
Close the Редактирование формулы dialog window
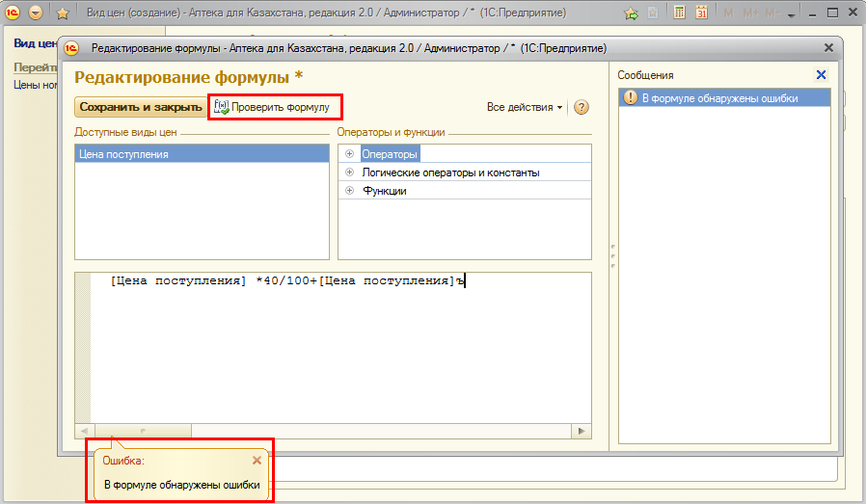point(828,47)
